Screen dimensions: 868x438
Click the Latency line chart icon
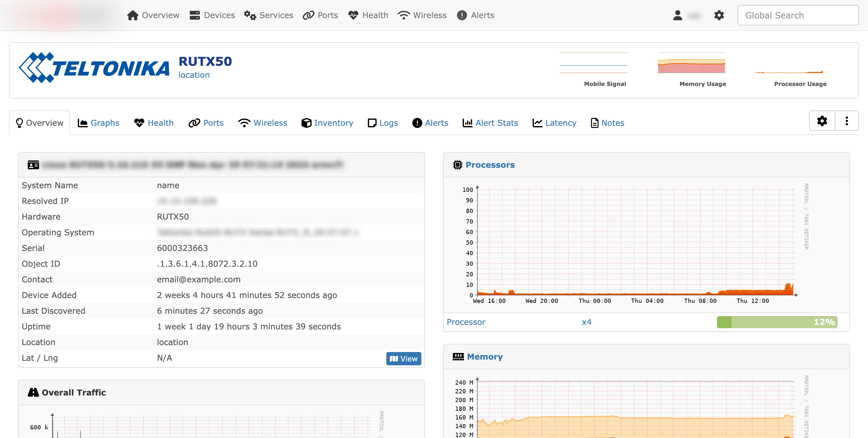[537, 123]
